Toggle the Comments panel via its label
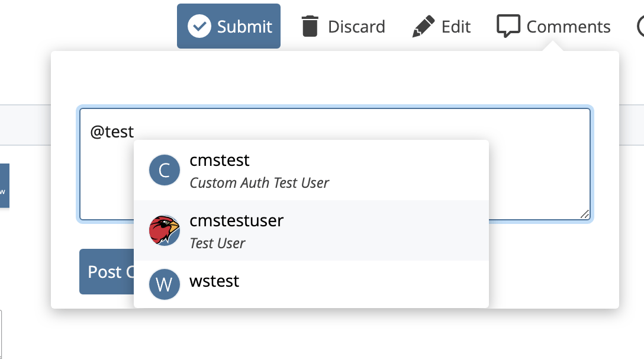This screenshot has width=644, height=359. pyautogui.click(x=568, y=27)
